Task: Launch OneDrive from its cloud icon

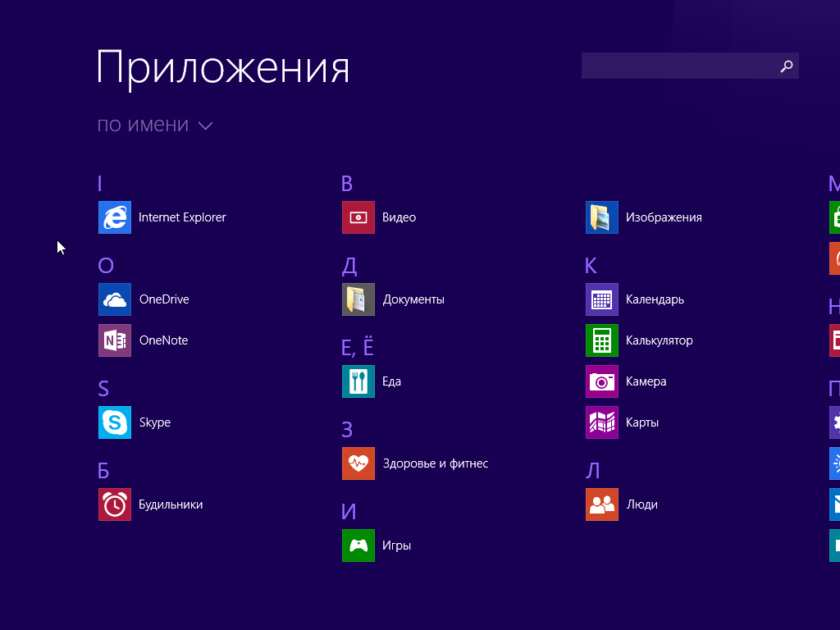Action: click(x=114, y=299)
